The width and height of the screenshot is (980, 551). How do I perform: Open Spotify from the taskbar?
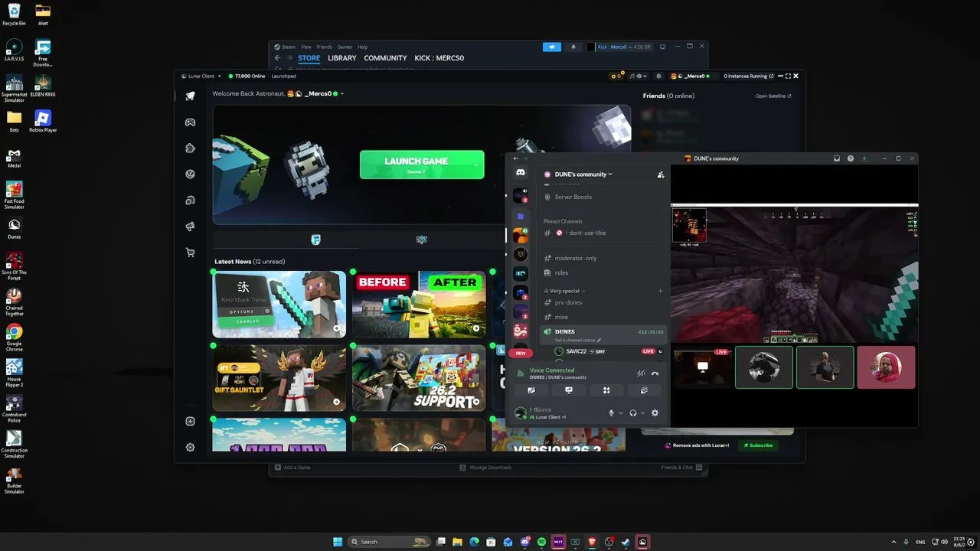point(541,542)
